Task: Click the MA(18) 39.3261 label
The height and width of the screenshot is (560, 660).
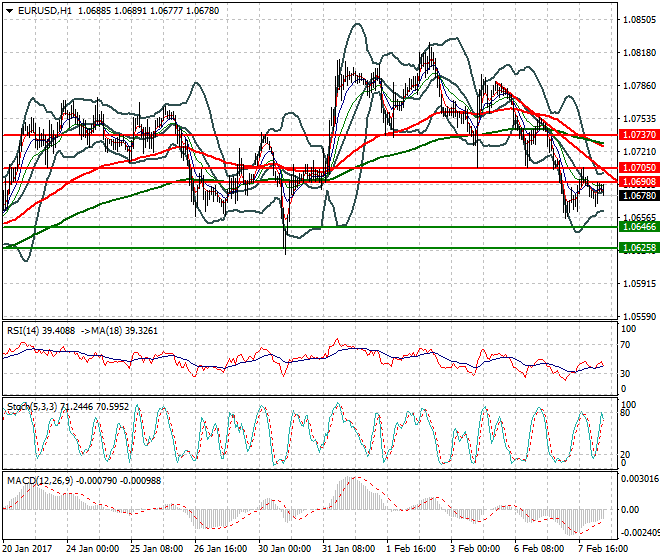Action: pos(122,331)
